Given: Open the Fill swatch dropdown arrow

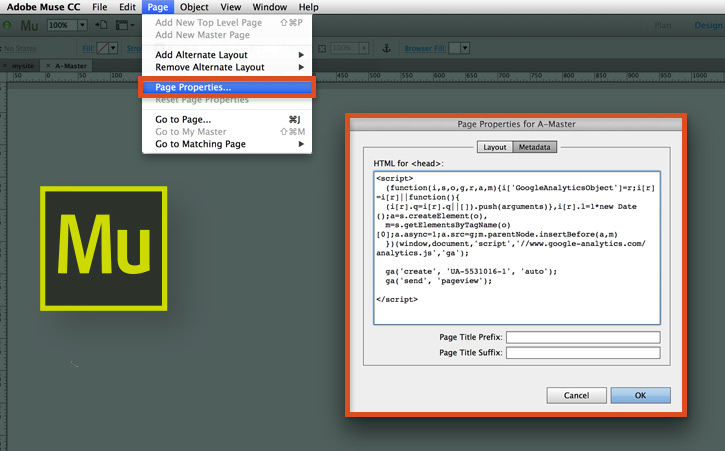Looking at the screenshot, I should coord(113,48).
